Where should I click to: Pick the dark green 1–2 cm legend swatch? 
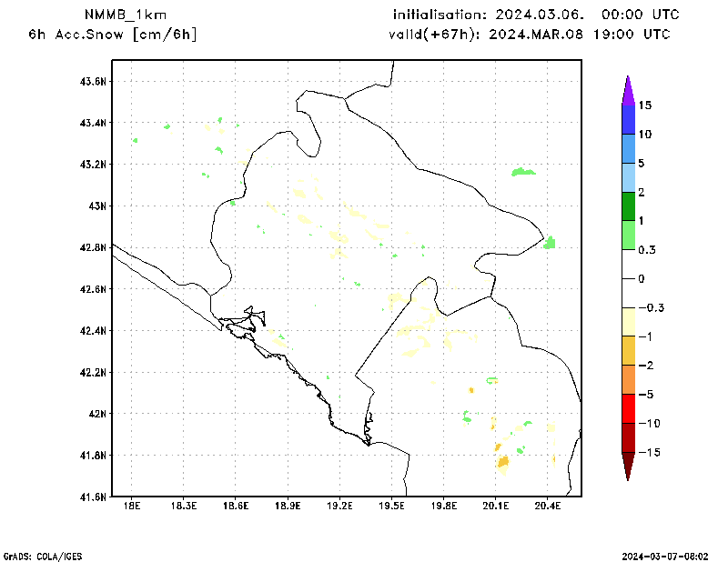click(628, 206)
